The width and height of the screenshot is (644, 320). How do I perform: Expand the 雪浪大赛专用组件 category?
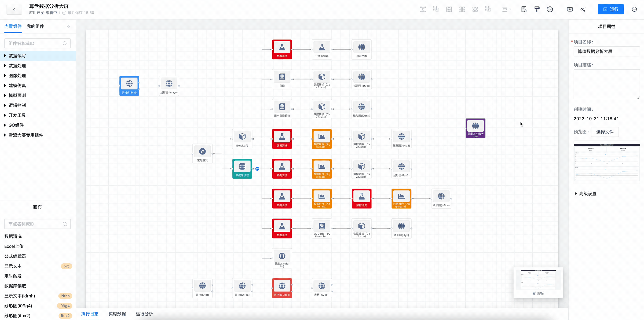click(26, 135)
